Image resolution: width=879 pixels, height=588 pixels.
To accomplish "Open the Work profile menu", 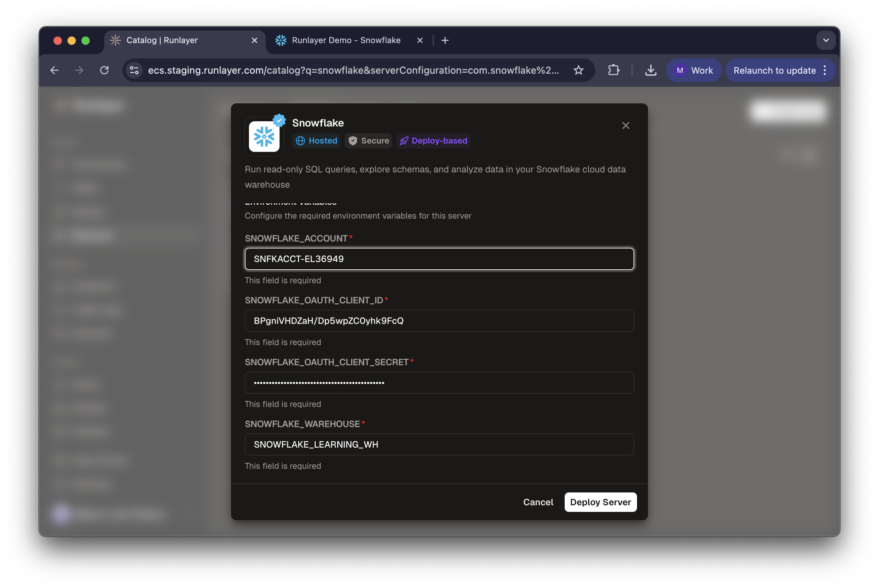I will coord(693,70).
